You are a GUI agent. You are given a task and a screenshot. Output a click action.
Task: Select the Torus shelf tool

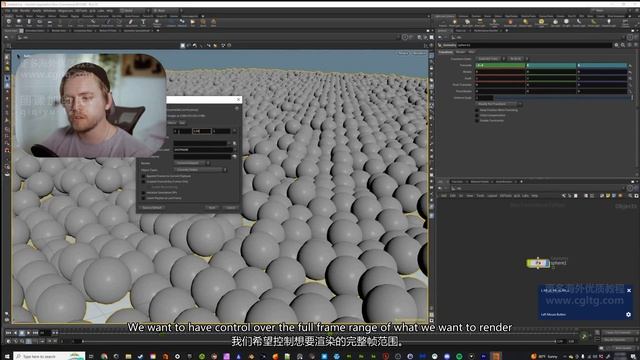(x=40, y=22)
